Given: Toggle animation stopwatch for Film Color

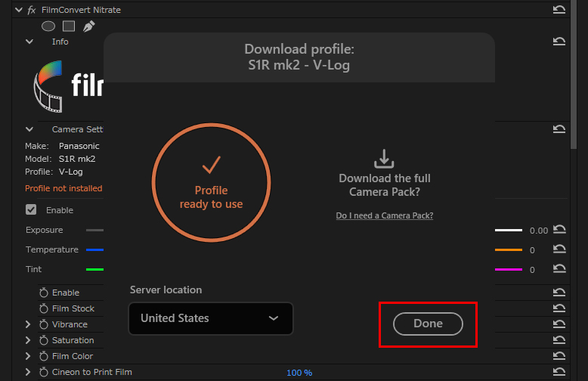Looking at the screenshot, I should [x=44, y=356].
